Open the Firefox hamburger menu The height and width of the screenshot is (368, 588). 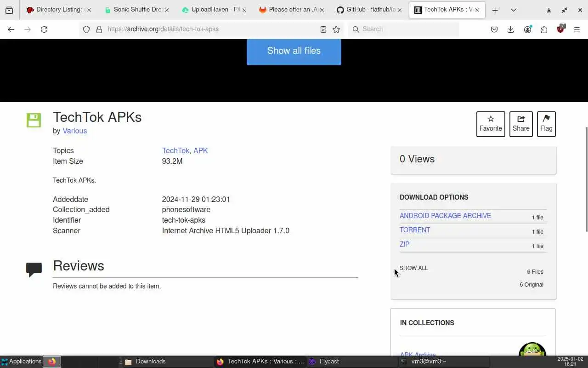coord(577,29)
